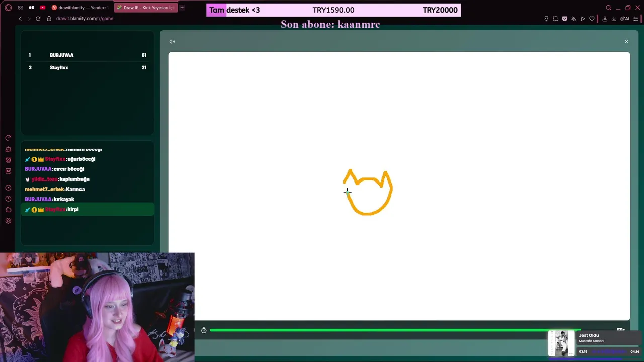Open the player icon in sidebar
Viewport: 644px width, 362px height.
[x=8, y=188]
